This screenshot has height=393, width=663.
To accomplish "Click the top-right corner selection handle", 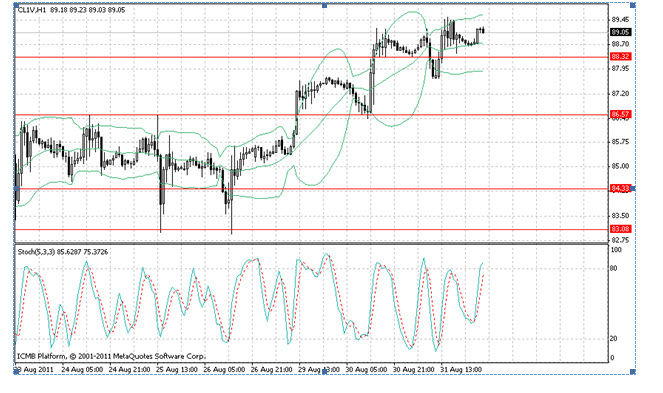I will click(x=633, y=5).
